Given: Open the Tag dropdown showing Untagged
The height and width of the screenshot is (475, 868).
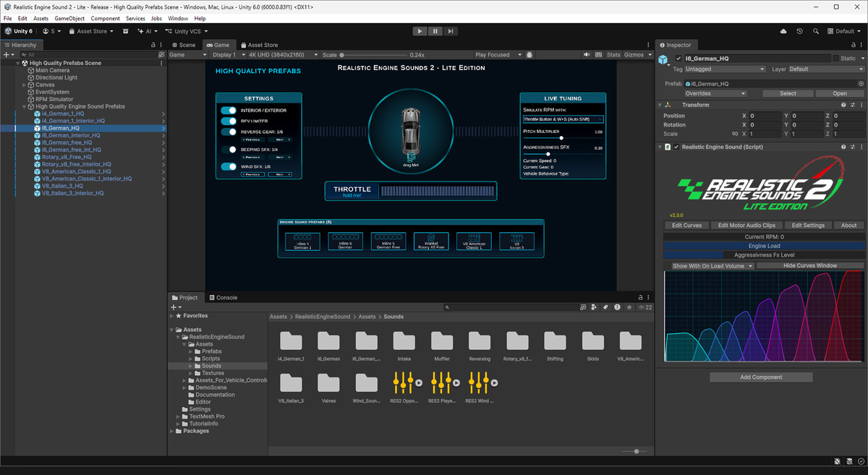Looking at the screenshot, I should click(x=726, y=69).
